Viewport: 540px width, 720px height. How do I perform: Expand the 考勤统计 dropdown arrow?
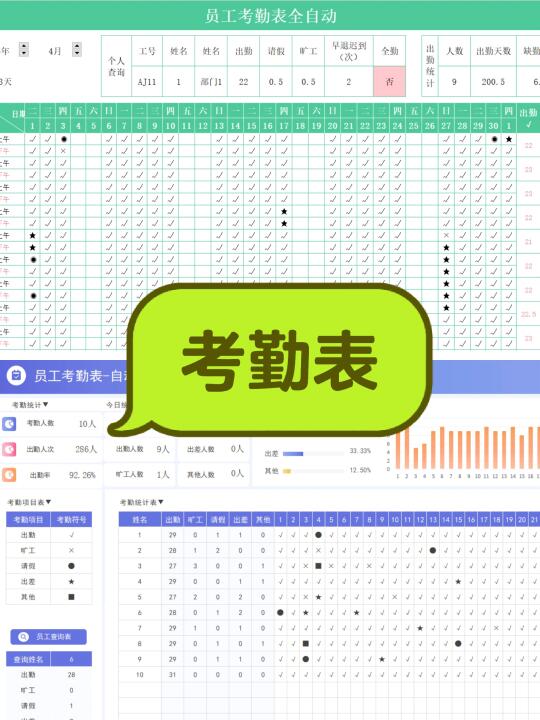pos(45,404)
